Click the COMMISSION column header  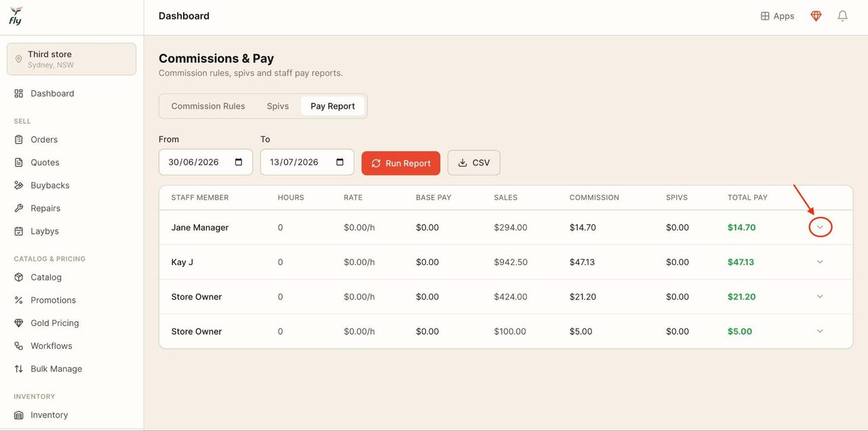(595, 198)
